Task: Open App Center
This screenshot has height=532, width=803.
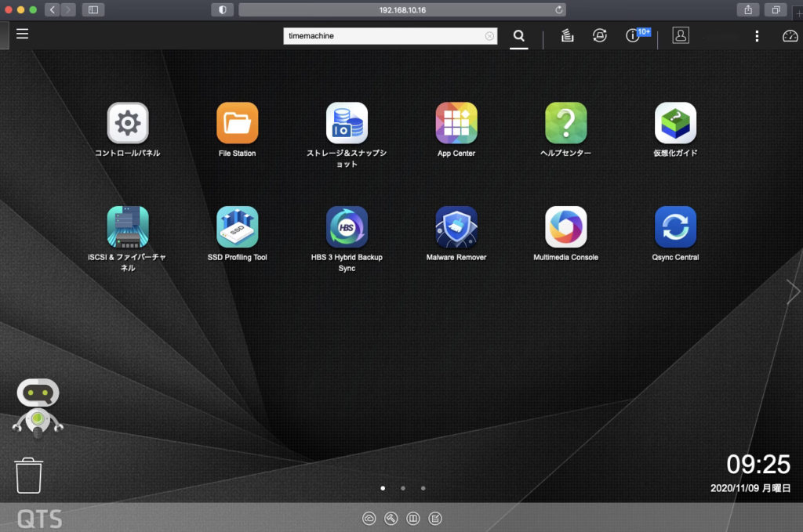Action: 456,123
